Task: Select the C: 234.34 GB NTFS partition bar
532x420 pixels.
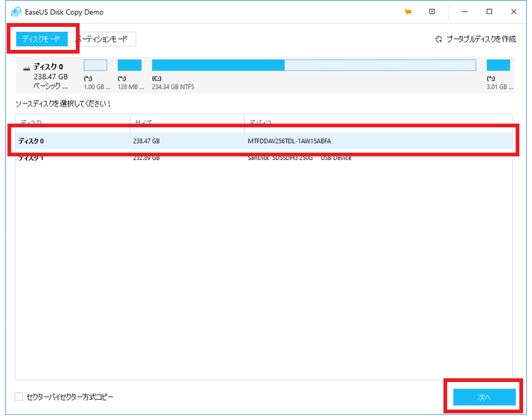Action: coord(313,66)
